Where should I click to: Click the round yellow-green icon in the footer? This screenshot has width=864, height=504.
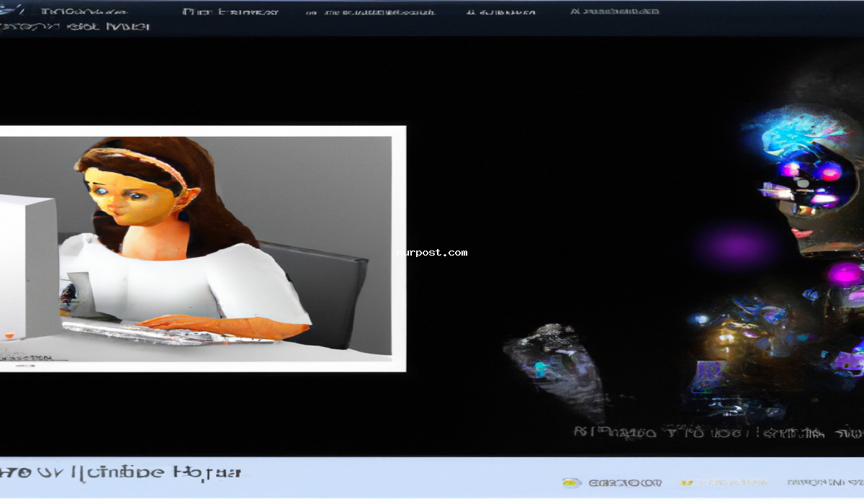[x=571, y=483]
